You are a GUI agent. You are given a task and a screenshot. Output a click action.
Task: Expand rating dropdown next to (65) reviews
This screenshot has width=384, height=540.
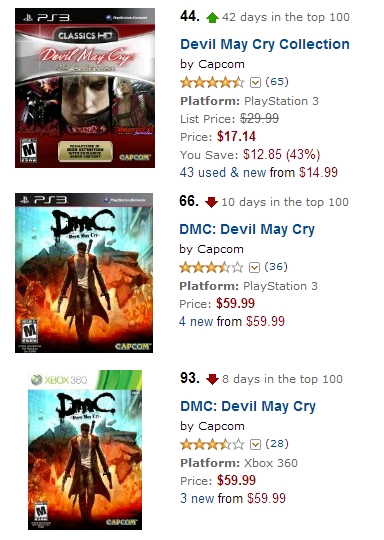pos(255,83)
